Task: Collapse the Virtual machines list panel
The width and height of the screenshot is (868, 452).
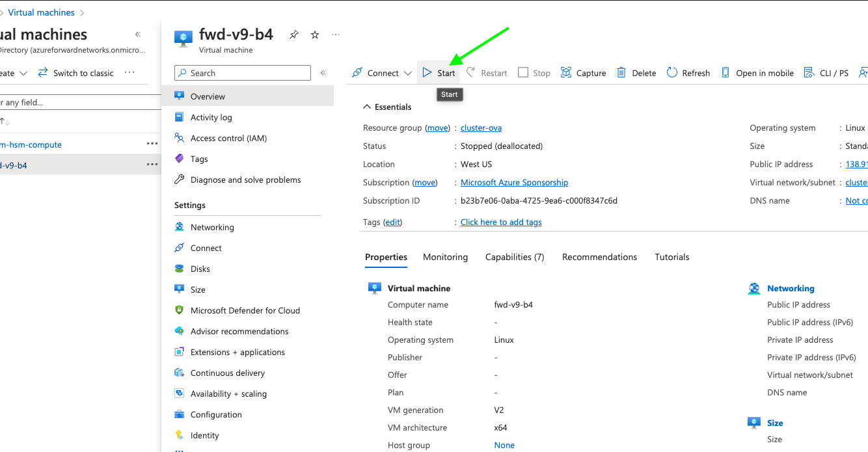Action: click(138, 34)
